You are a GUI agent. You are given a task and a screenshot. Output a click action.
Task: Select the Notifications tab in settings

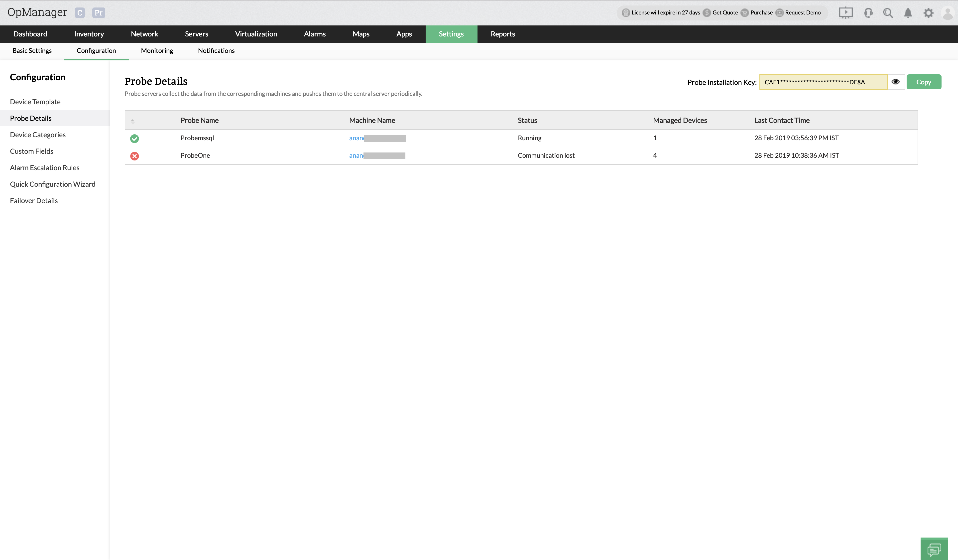click(216, 50)
